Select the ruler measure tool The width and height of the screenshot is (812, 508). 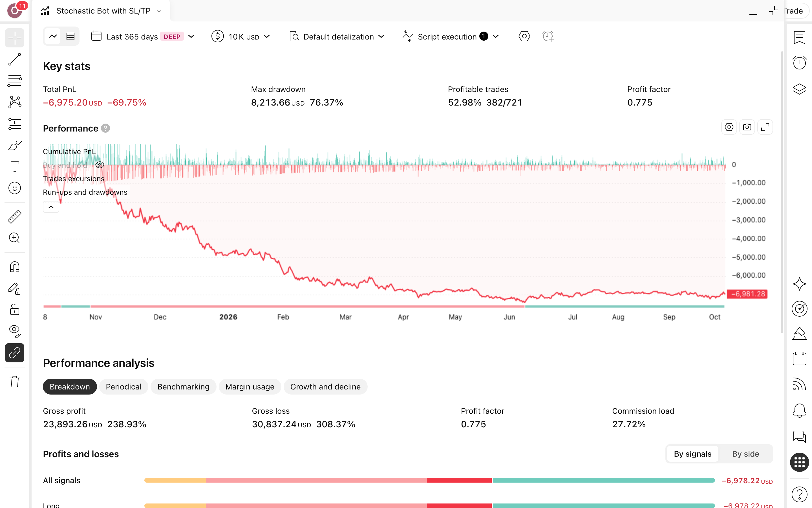click(15, 217)
